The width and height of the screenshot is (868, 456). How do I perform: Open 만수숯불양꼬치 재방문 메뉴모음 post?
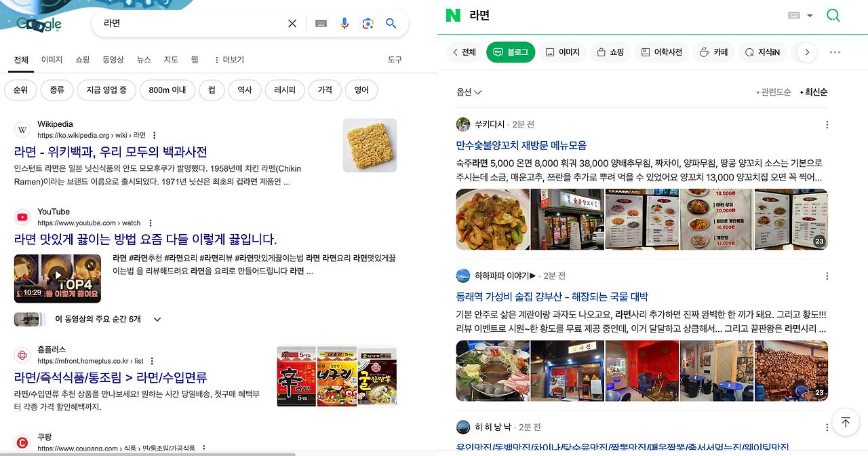tap(521, 145)
